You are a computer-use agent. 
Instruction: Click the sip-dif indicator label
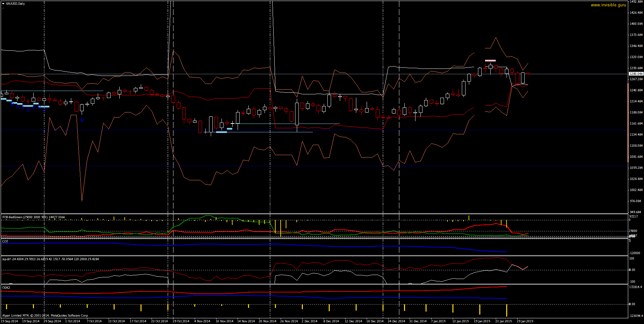coord(50,259)
